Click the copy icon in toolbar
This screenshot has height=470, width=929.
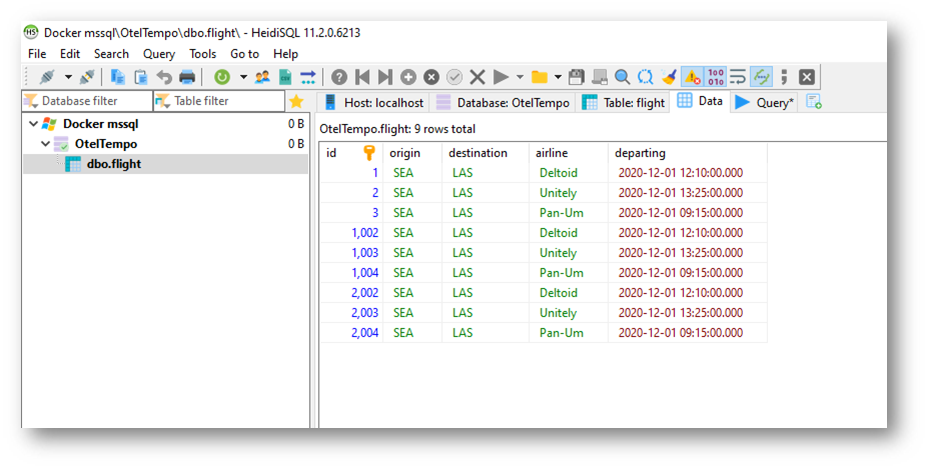tap(118, 77)
